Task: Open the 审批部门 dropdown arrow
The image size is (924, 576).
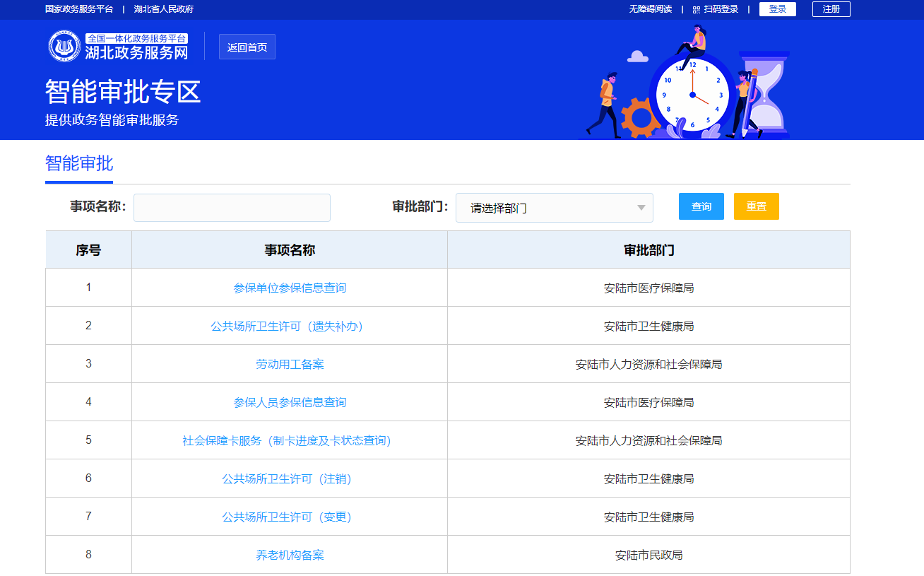Action: tap(641, 208)
